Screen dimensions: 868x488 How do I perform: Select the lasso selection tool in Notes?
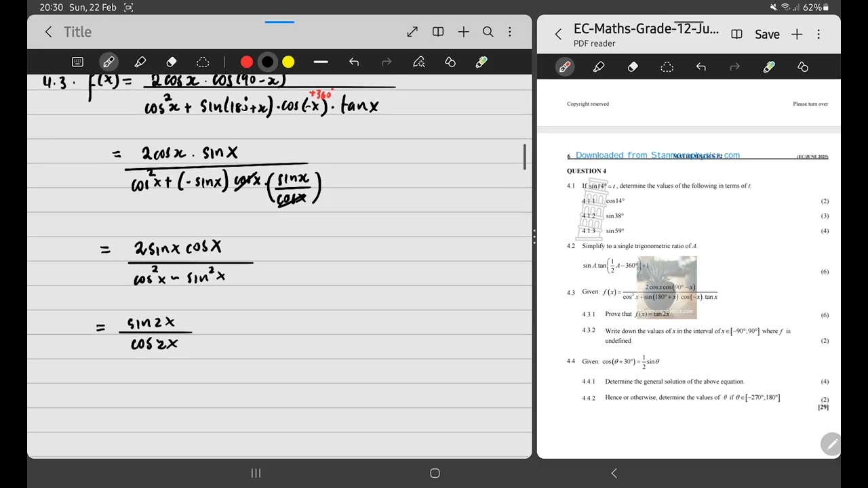click(203, 62)
